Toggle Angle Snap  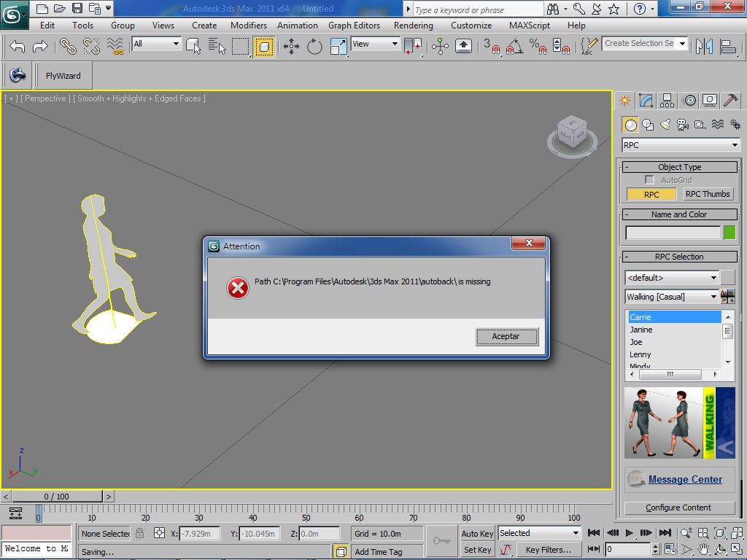pyautogui.click(x=515, y=47)
